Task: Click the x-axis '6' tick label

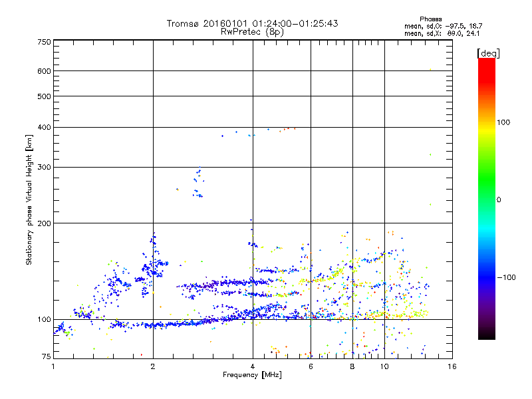Action: [311, 366]
